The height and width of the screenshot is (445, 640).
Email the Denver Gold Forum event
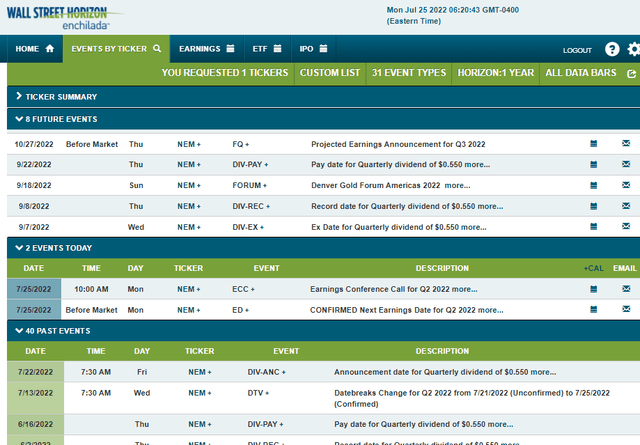pos(626,185)
